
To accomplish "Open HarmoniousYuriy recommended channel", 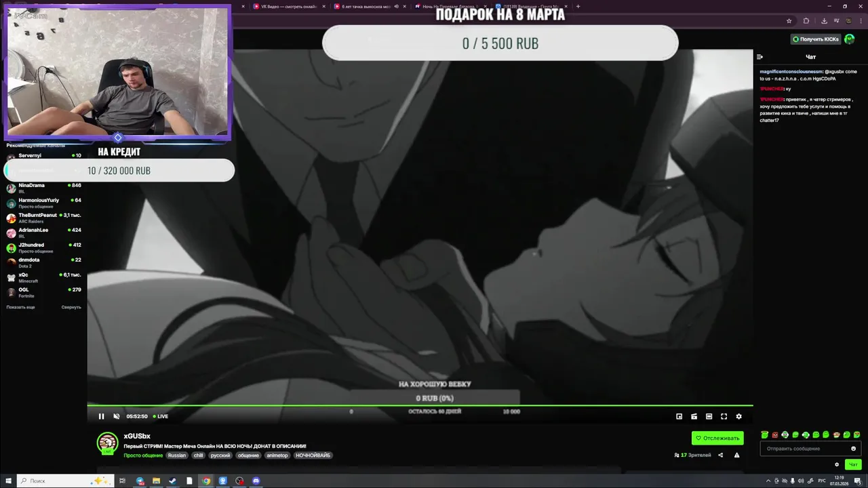I will pyautogui.click(x=43, y=203).
